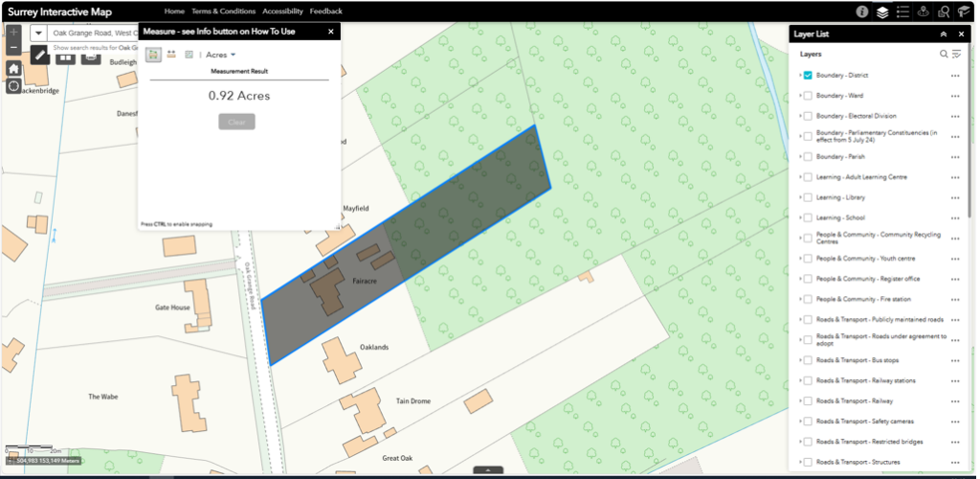Open options for Boundary - Parish layer
Viewport: 980px width, 479px height.
coord(954,157)
